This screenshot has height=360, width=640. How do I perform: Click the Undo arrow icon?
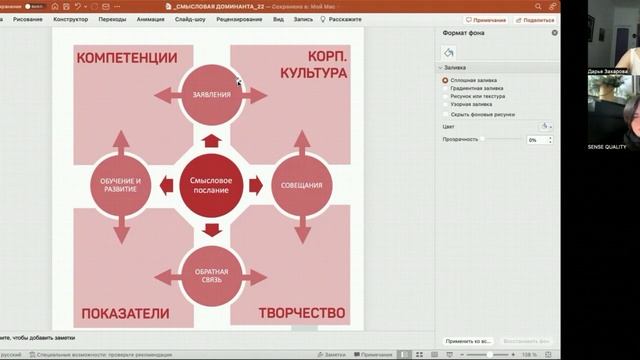pyautogui.click(x=78, y=7)
